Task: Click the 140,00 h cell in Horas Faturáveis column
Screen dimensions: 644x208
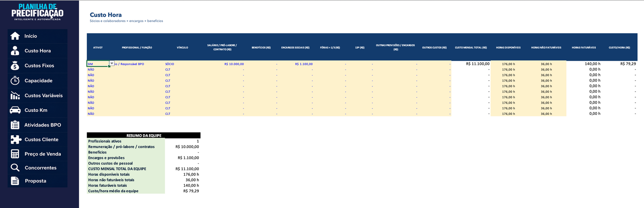Action: point(592,64)
